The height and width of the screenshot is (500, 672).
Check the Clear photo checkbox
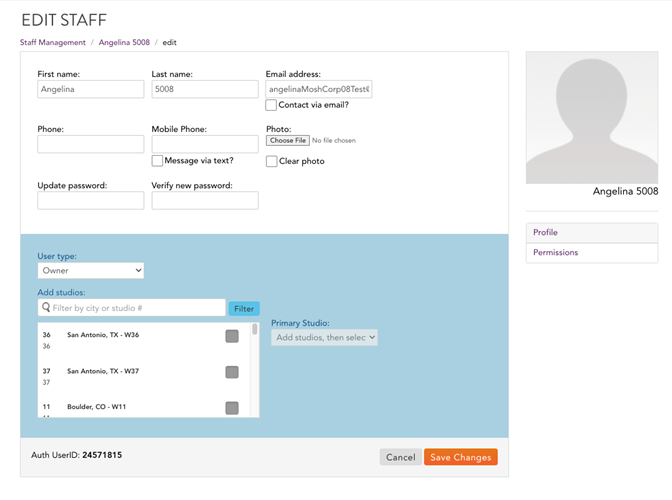(x=271, y=161)
